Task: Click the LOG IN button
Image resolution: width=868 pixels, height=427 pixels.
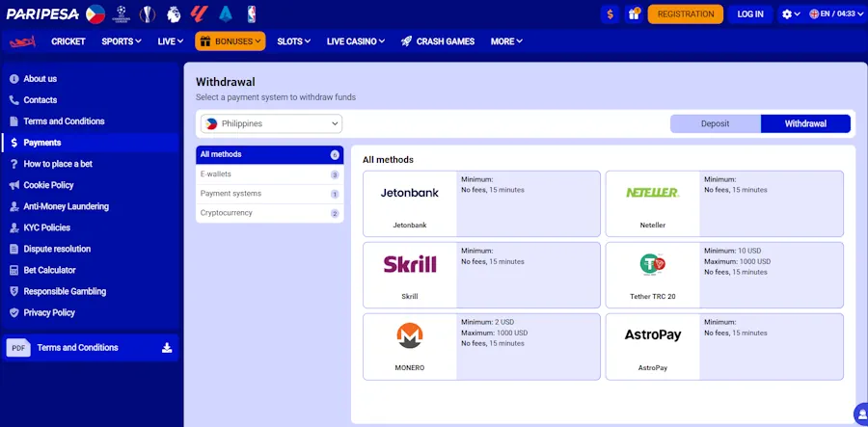Action: 750,14
